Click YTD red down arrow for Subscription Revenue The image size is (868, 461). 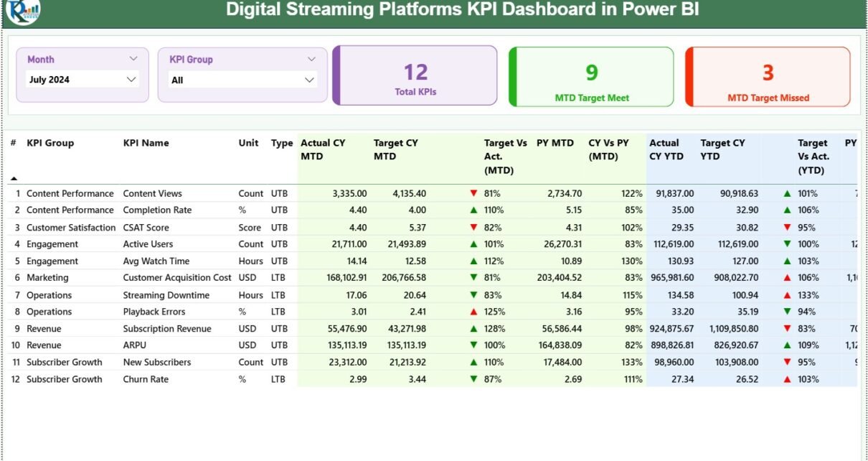pyautogui.click(x=787, y=329)
